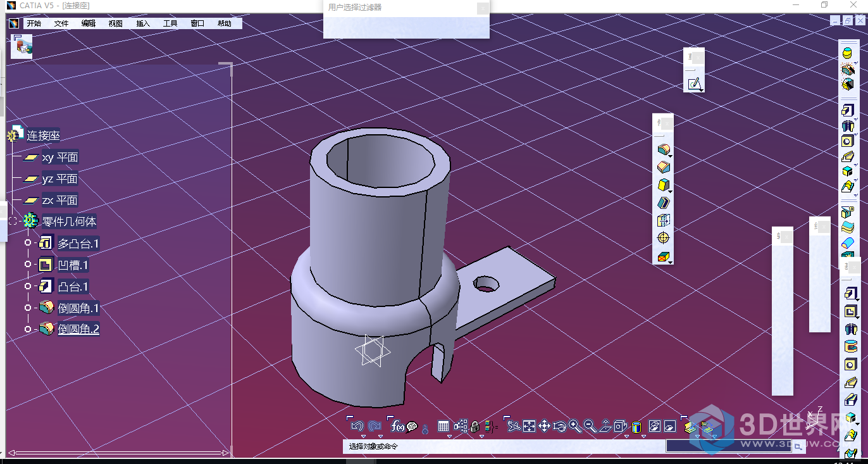
Task: Open the 文件 menu
Action: 61,23
